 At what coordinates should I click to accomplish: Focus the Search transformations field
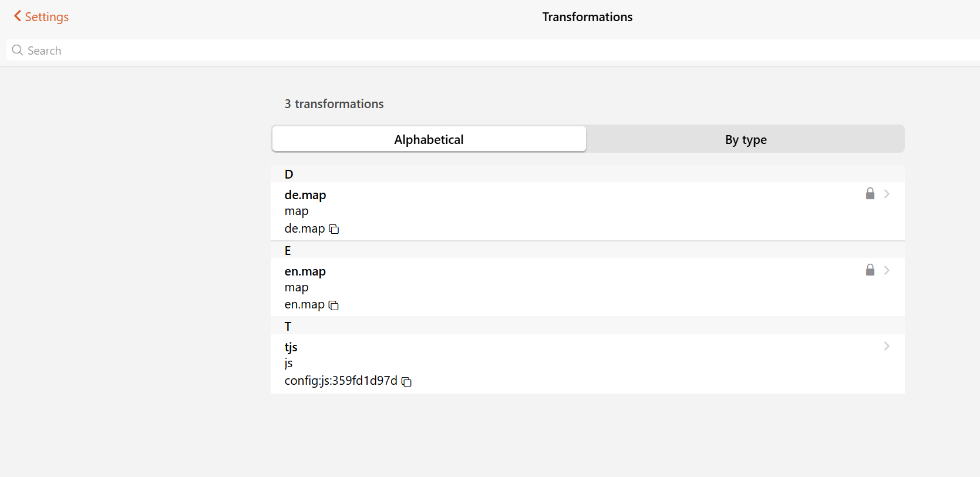[470, 51]
